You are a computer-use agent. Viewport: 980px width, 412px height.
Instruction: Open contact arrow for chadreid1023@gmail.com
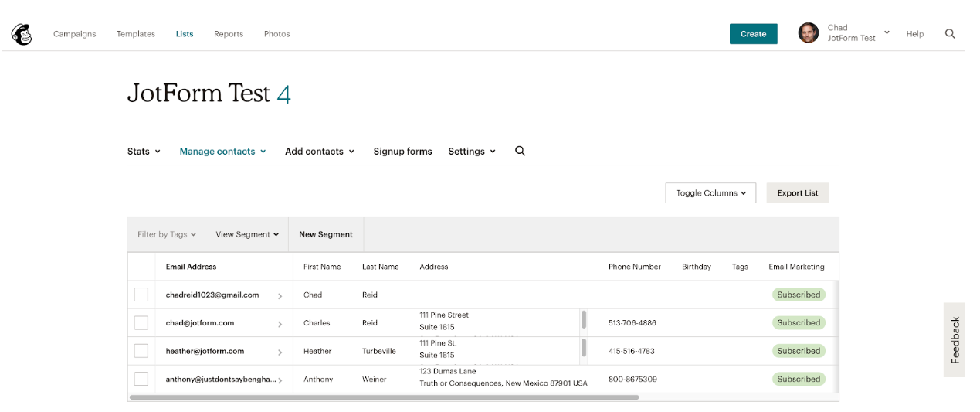point(280,296)
